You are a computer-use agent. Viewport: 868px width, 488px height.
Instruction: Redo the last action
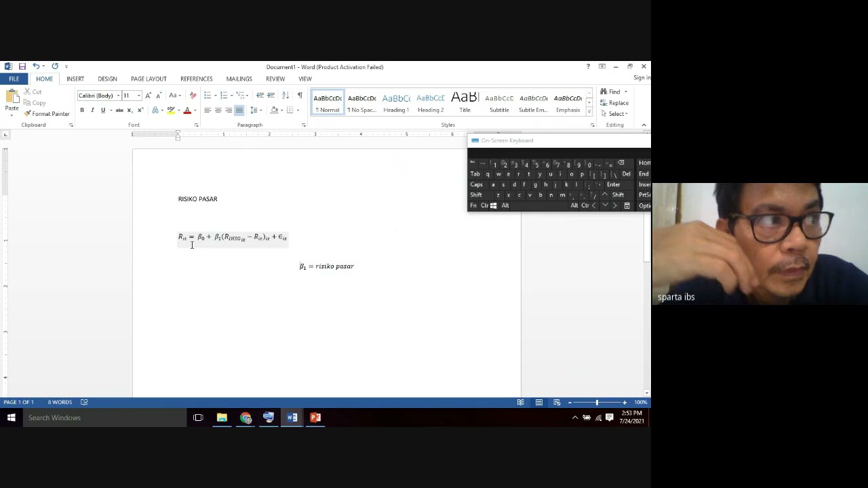point(55,66)
